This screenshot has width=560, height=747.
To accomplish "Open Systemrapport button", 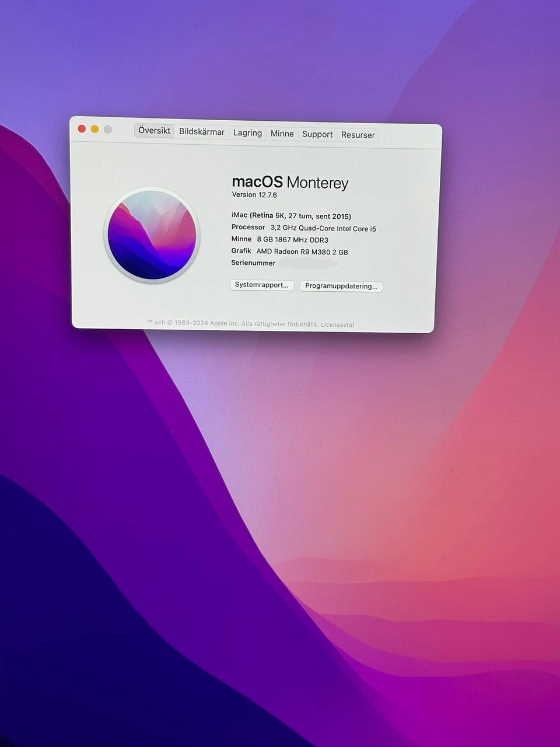I will coord(262,285).
